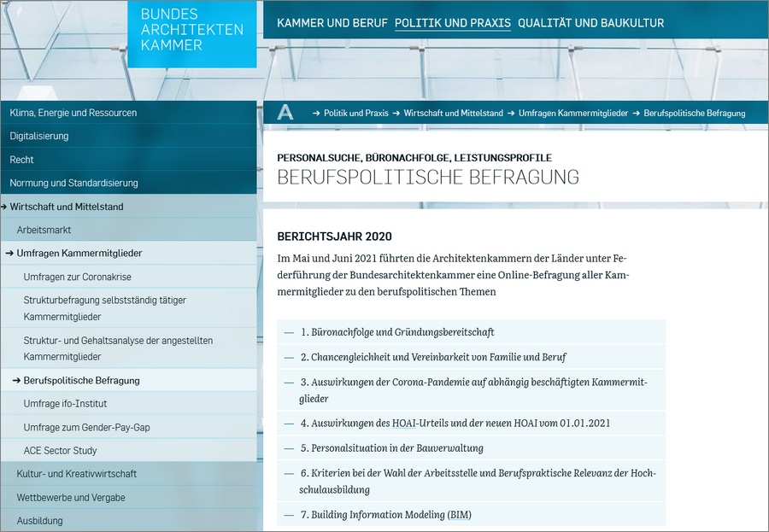Screen dimensions: 769x532
Task: Open Umfragen zur Coronakrise
Action: 128,277
